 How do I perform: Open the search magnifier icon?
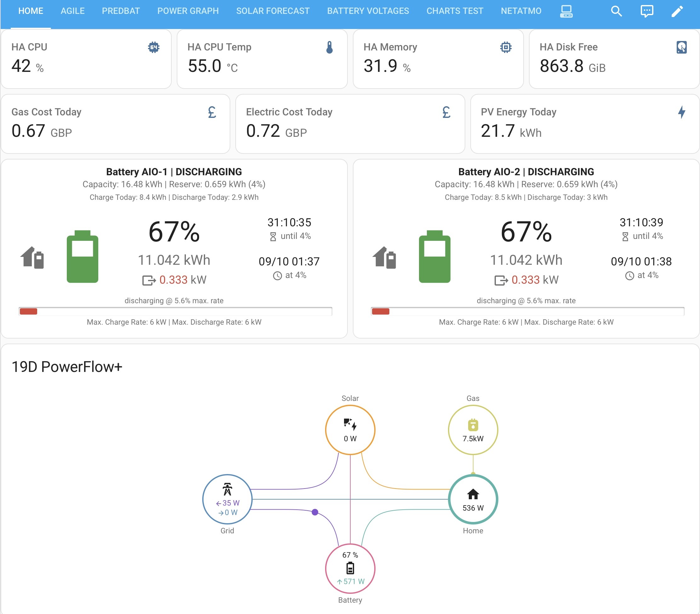coord(616,11)
